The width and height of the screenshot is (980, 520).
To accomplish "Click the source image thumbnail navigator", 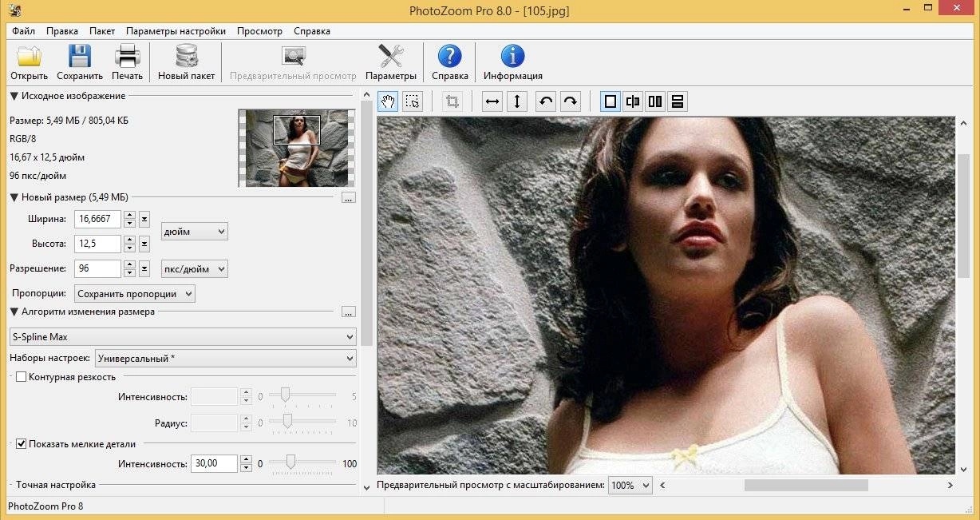I will tap(297, 148).
